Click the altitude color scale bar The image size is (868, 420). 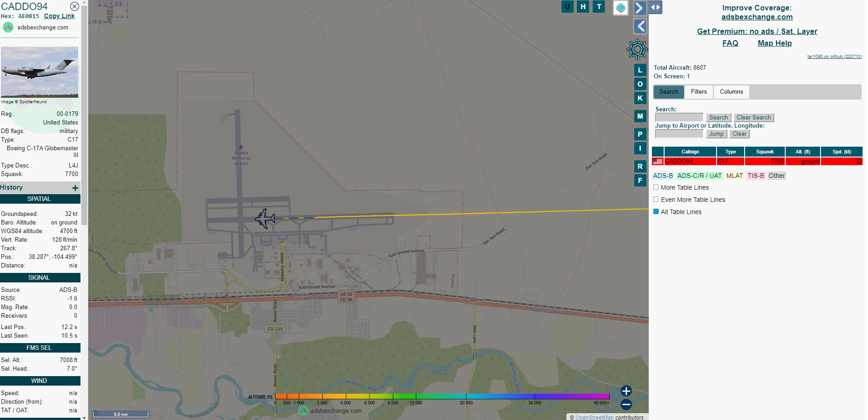click(442, 396)
